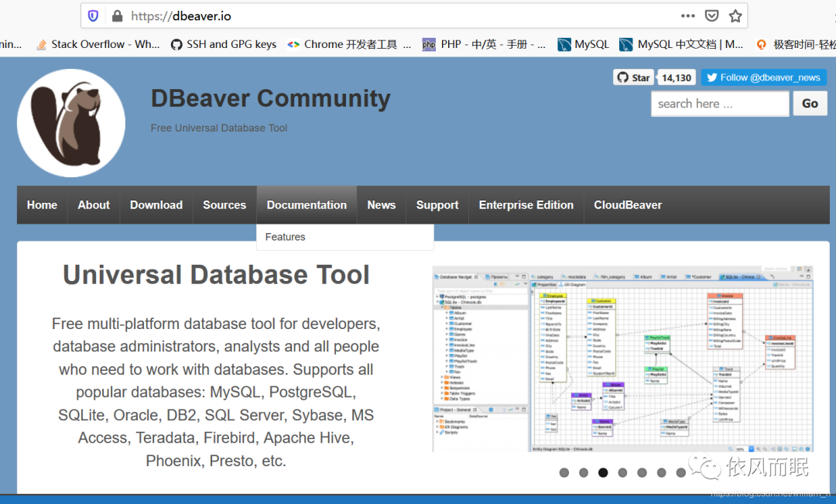The height and width of the screenshot is (504, 836).
Task: Click the DBeaver Community title
Action: 271,98
